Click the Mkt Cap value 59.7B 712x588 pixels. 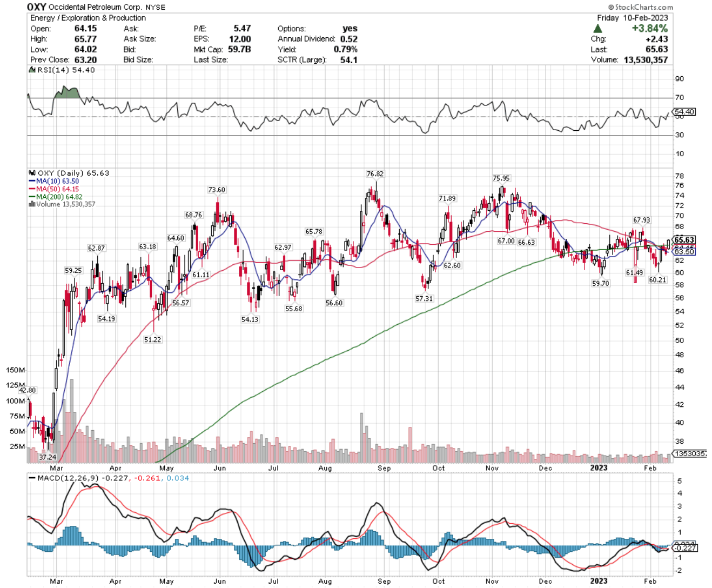click(x=239, y=49)
